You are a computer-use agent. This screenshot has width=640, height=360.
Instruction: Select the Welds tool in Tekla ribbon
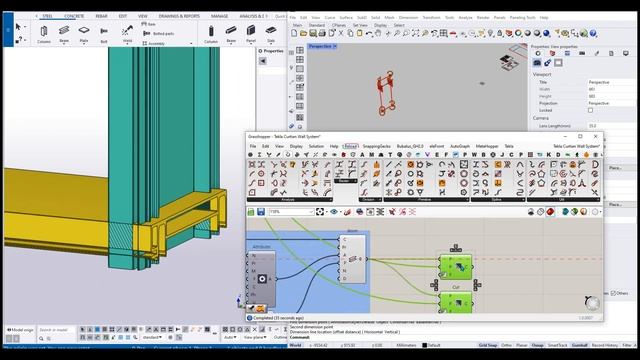(x=127, y=34)
